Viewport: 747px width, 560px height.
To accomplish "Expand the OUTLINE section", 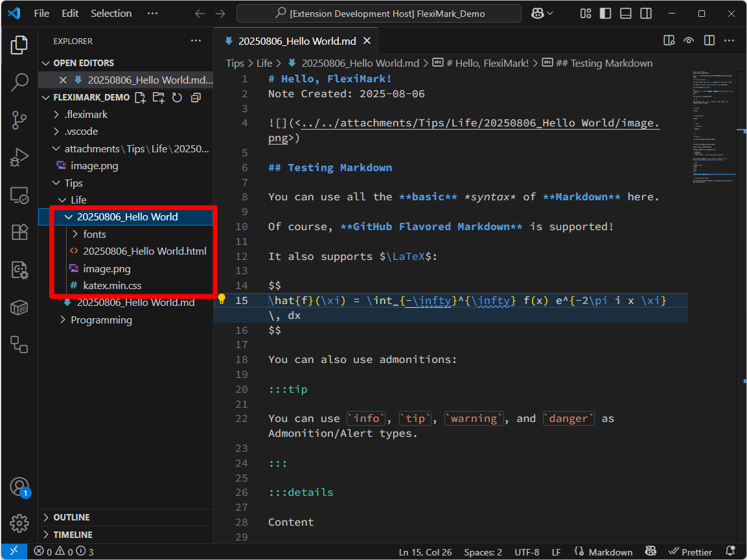I will 126,517.
